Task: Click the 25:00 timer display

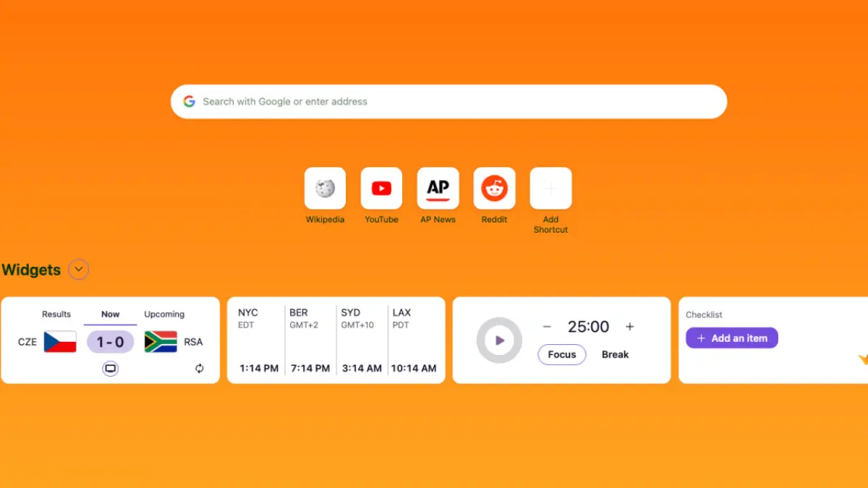Action: coord(588,327)
